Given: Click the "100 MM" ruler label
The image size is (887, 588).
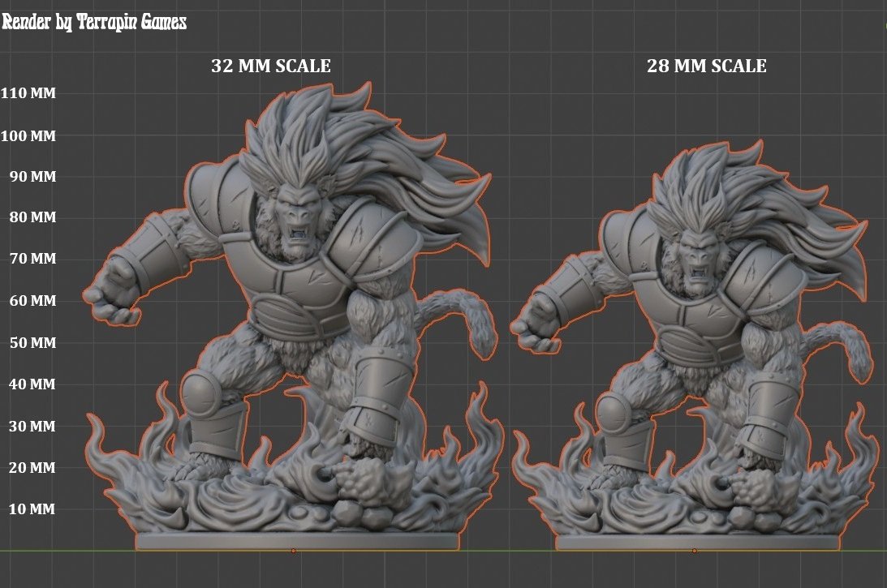Looking at the screenshot, I should point(28,135).
